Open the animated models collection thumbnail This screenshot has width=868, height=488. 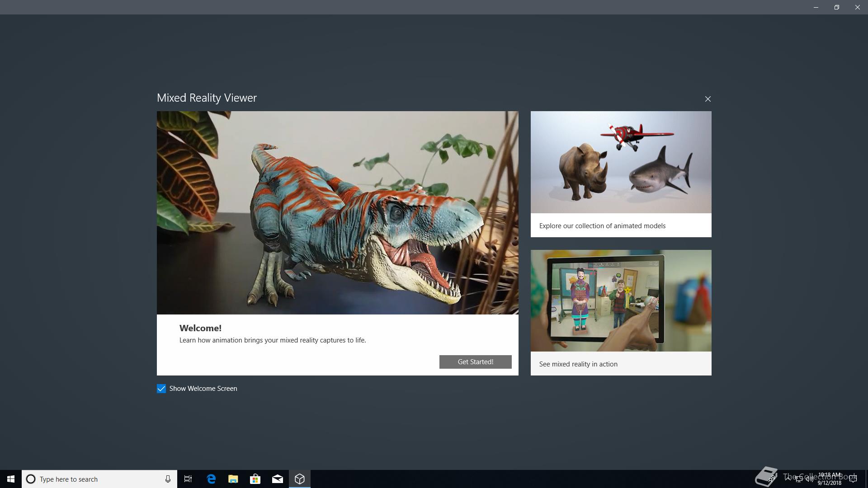click(621, 162)
